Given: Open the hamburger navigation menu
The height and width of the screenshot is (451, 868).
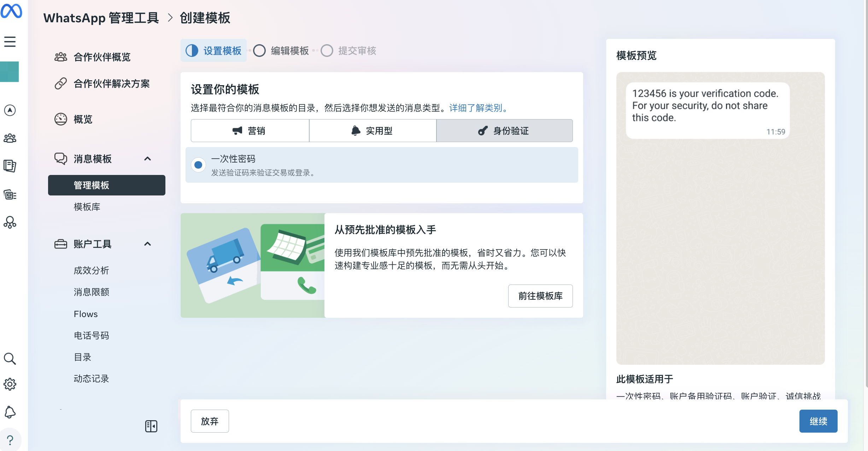Looking at the screenshot, I should pos(9,41).
